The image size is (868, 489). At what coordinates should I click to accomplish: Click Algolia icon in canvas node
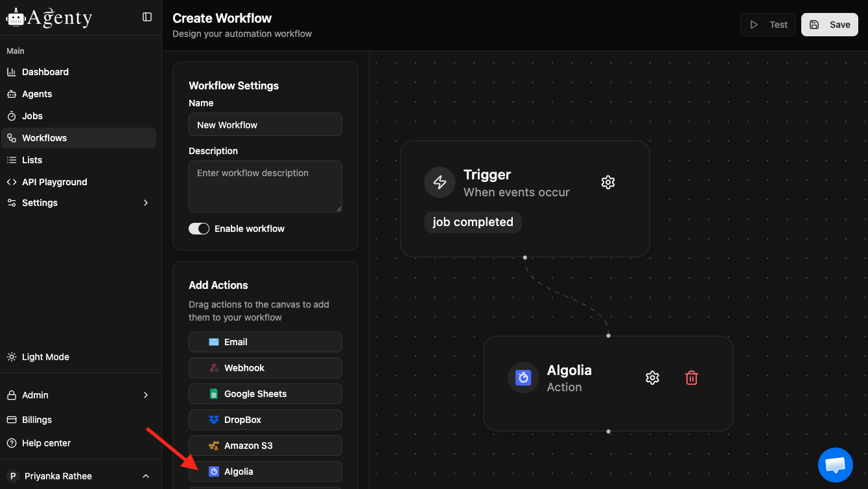click(x=523, y=378)
